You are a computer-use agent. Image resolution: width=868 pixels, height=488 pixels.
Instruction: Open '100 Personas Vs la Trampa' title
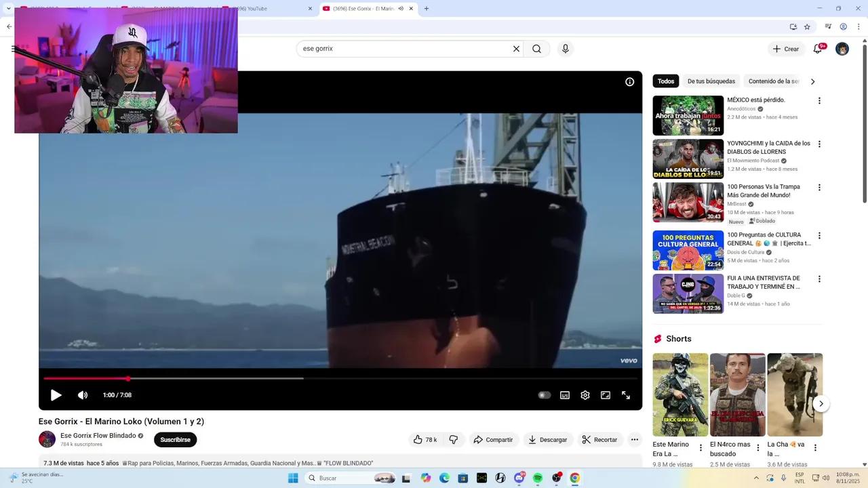(x=764, y=191)
